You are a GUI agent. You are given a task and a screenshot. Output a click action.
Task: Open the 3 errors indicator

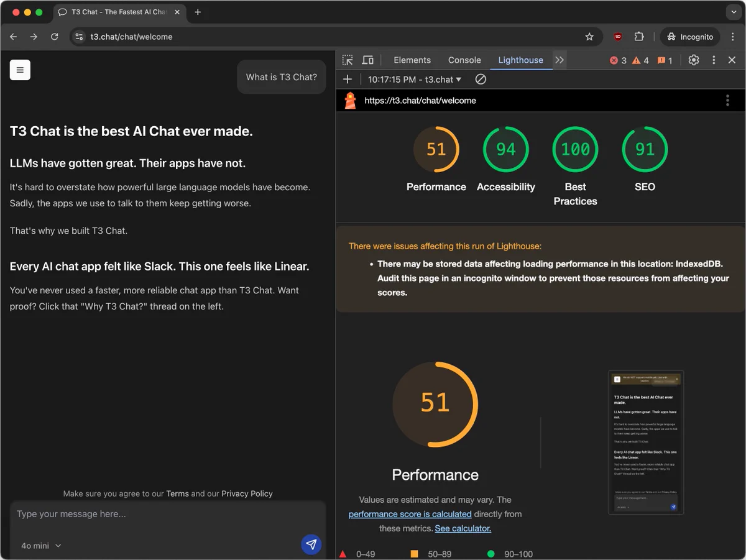(x=618, y=60)
